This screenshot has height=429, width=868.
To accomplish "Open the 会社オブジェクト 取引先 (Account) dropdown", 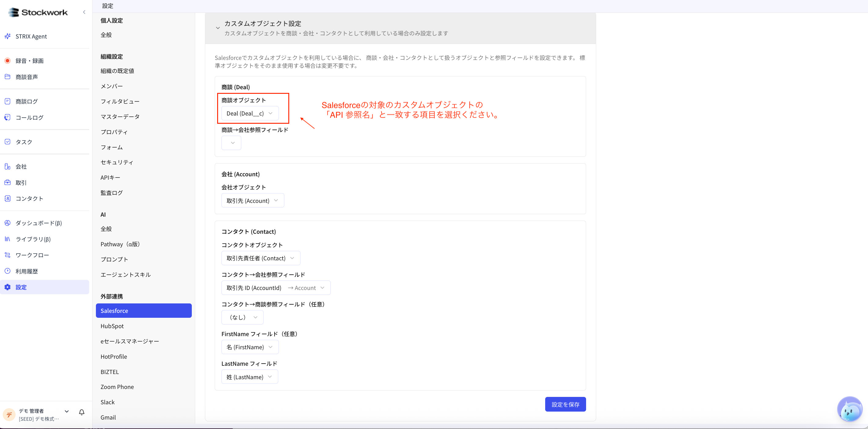I will 252,200.
